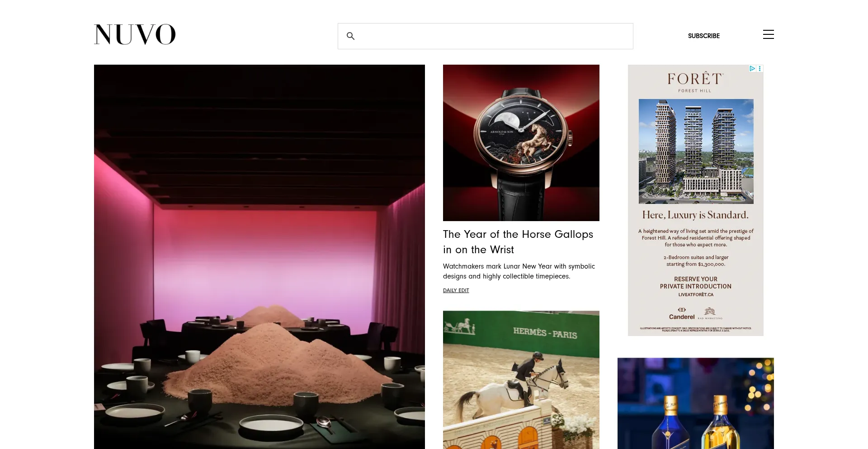Click LIVEATFORÊT.CA text in the ad
This screenshot has height=449, width=868.
tap(696, 294)
